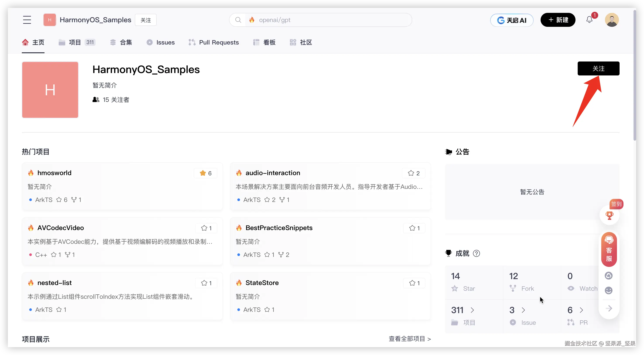Click the search magnifier icon

pos(238,20)
